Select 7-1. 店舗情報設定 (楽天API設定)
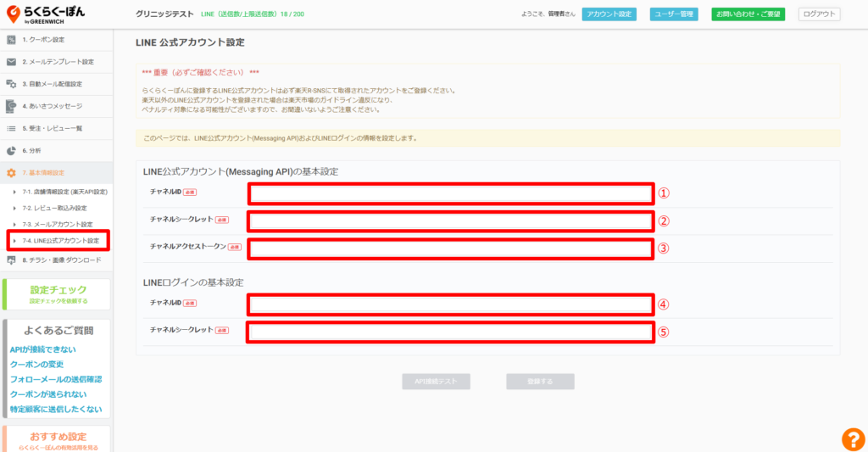868x452 pixels. [64, 192]
